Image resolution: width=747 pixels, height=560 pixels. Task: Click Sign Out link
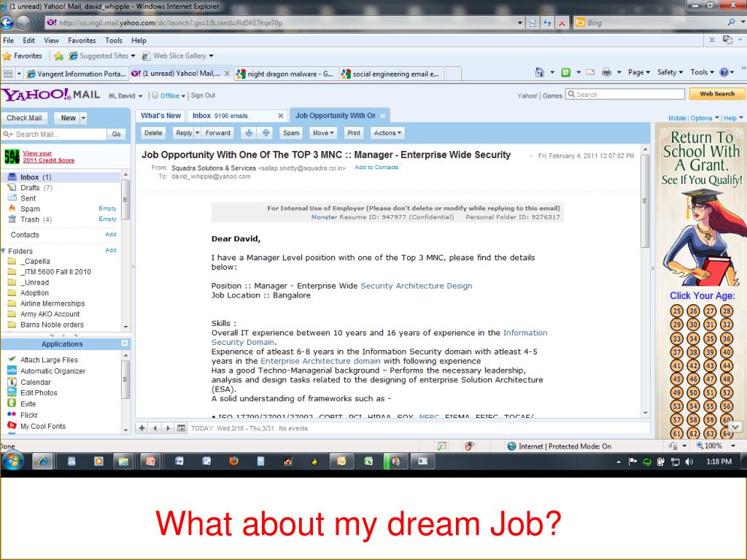(x=203, y=96)
